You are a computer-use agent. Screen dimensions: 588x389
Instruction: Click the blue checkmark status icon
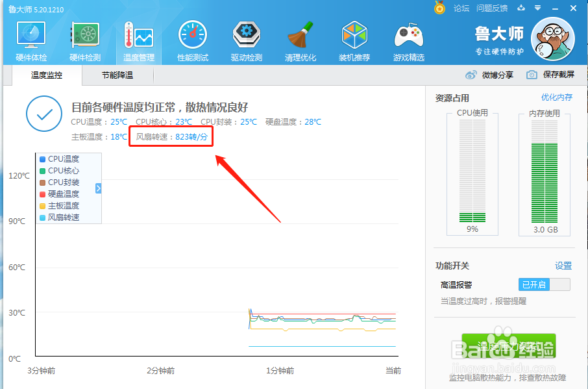(x=44, y=114)
